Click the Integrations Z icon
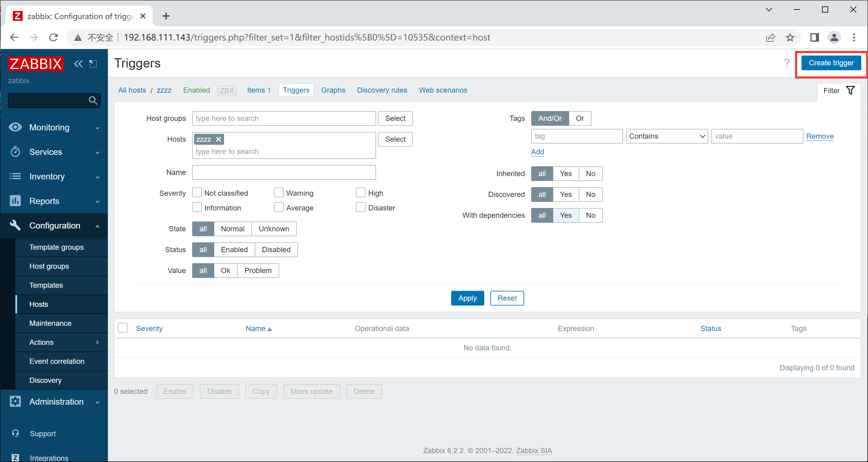This screenshot has height=462, width=868. pos(15,457)
